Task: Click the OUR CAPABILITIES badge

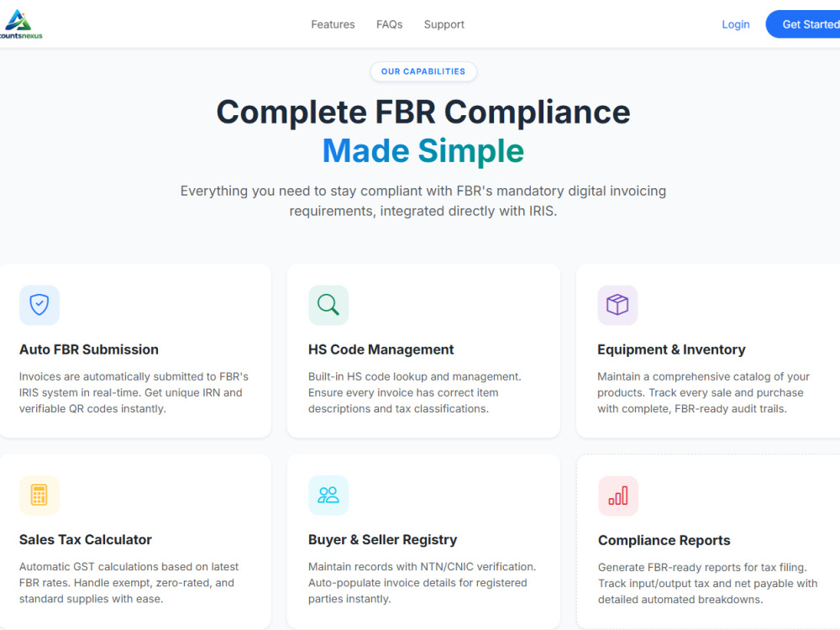Action: point(423,71)
